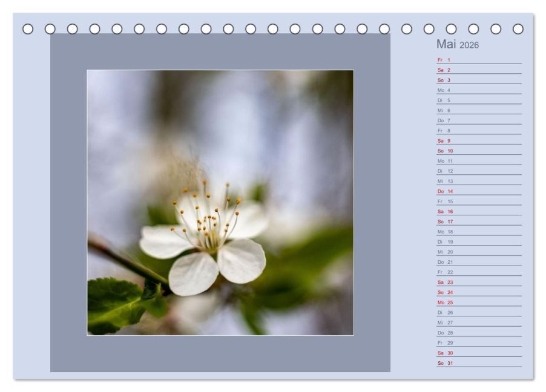Click the So 10 date row
This screenshot has width=546, height=392.
(478, 151)
